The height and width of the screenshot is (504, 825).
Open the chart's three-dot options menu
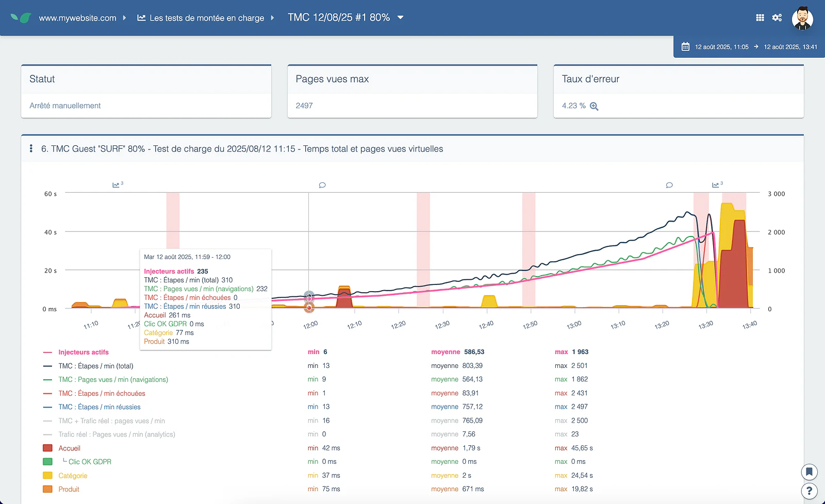(31, 148)
